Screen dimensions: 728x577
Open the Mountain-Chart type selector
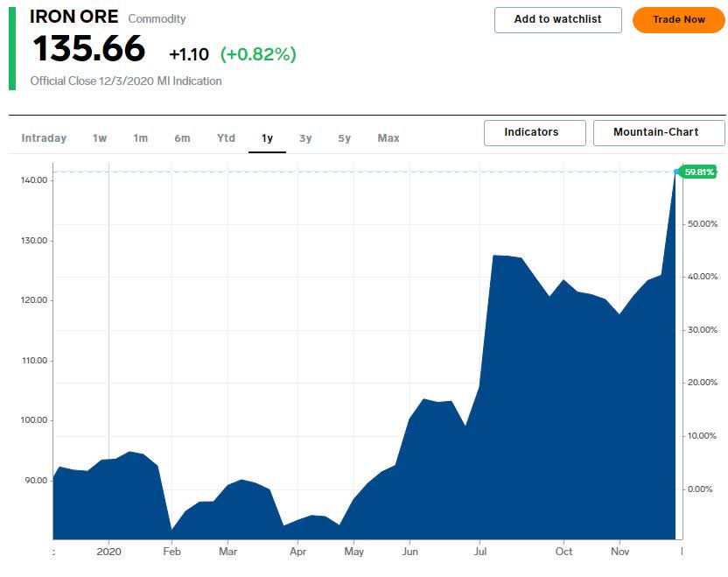658,132
